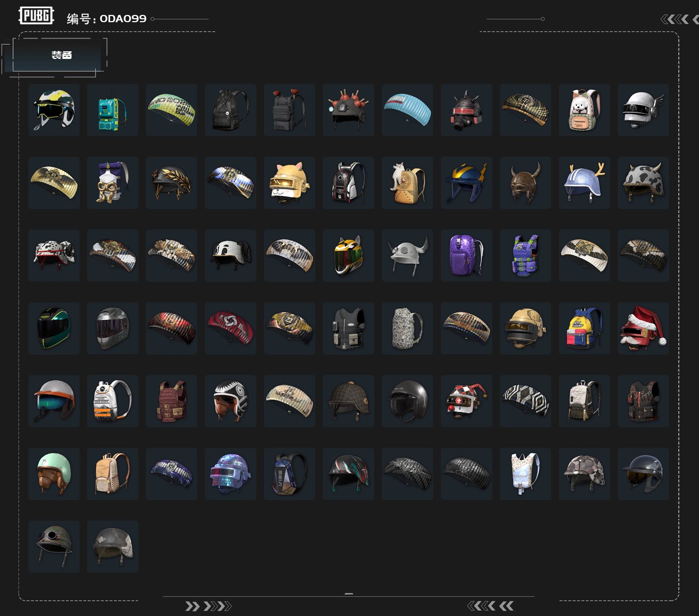Choose the helmet with goggles on top
The width and height of the screenshot is (699, 616).
click(x=54, y=547)
